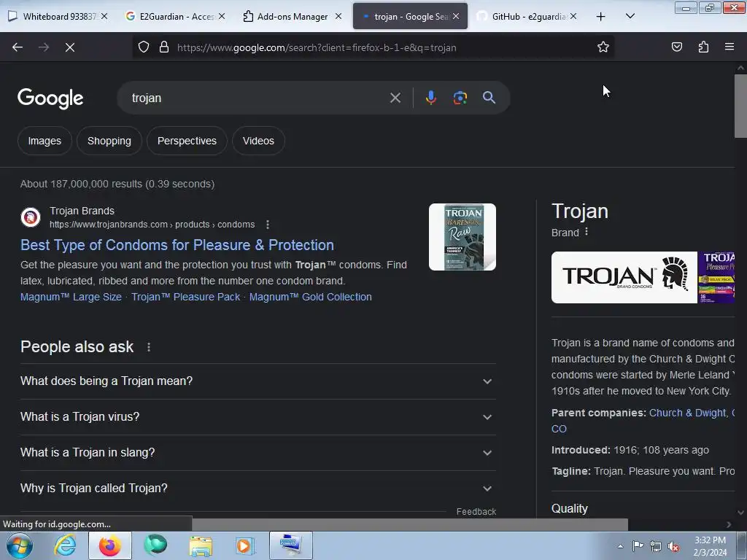Filter results by Perspectives
Screen dimensions: 747x560
coord(187,141)
